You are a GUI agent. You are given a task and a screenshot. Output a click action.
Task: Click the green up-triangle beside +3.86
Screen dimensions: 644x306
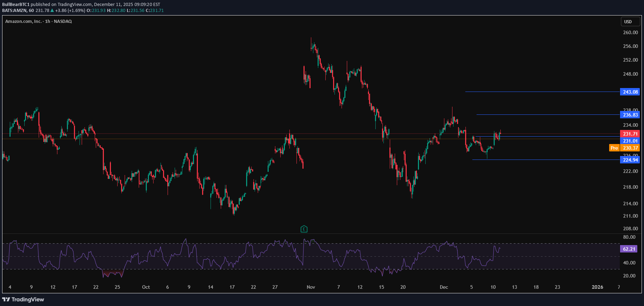[52, 11]
